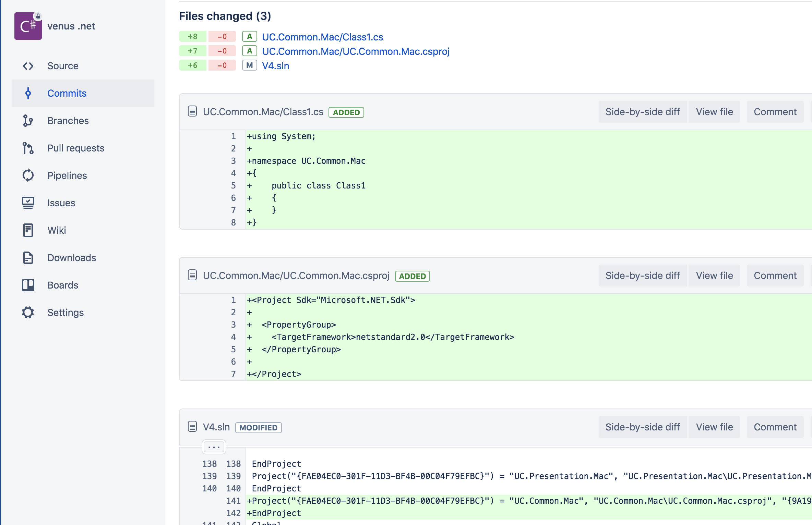Click file icon beside UC.Common.Mac.csproj header

pos(192,275)
